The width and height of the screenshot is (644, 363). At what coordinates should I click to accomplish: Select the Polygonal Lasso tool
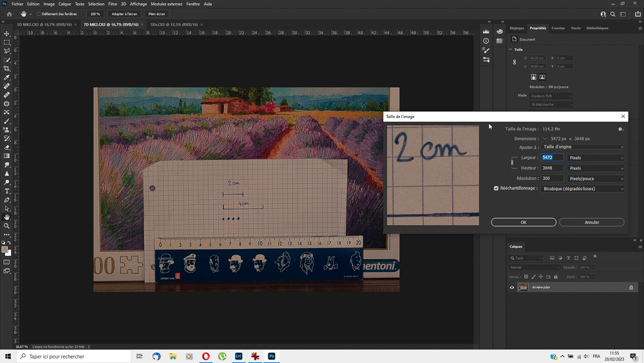tap(6, 51)
